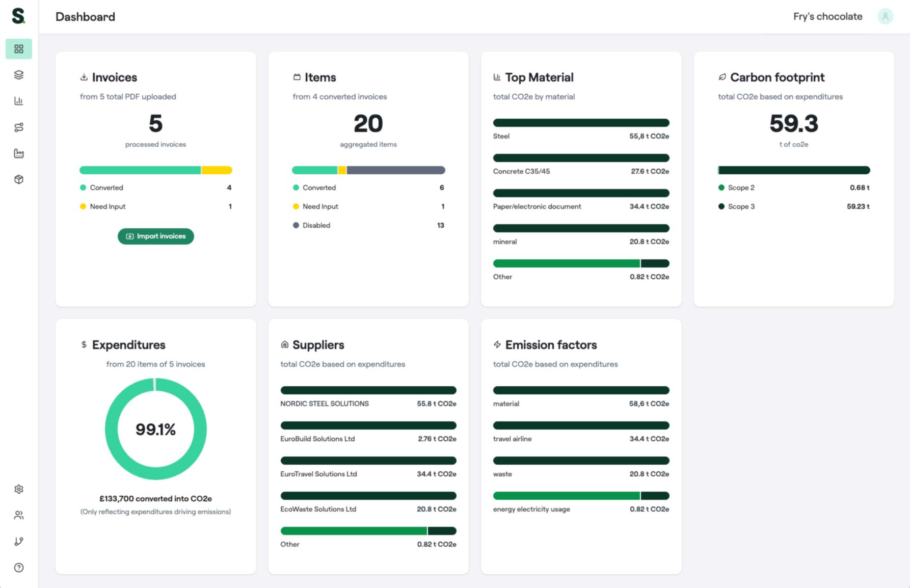Click the 99.1% expenditures donut chart
This screenshot has width=910, height=588.
[156, 429]
